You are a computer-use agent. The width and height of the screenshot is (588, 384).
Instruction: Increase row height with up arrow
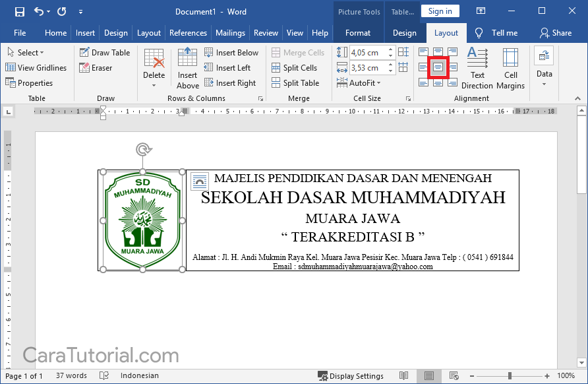391,49
